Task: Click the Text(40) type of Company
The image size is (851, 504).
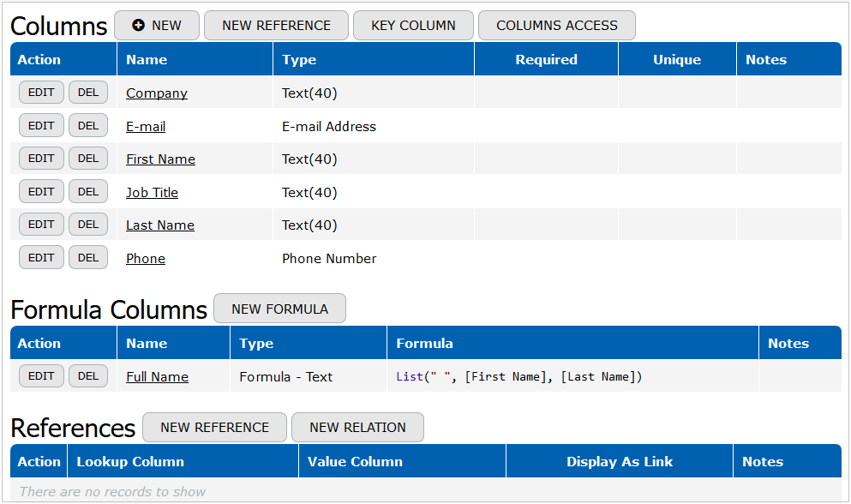Action: (309, 93)
